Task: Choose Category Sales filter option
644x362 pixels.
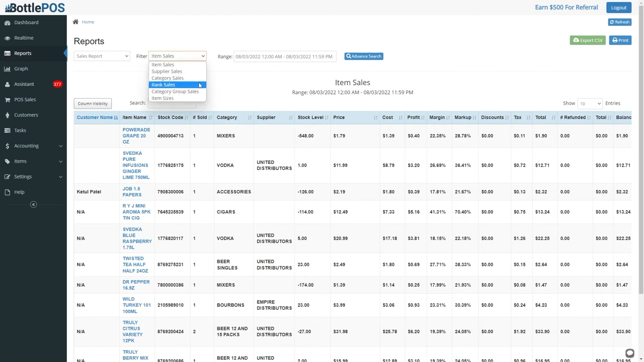Action: pos(177,78)
